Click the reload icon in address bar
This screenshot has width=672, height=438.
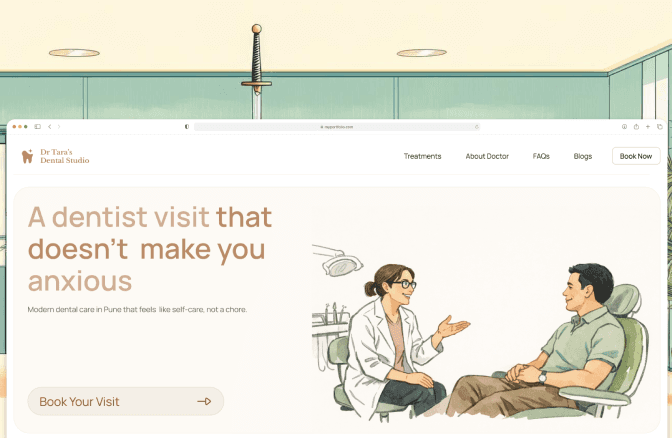click(477, 127)
